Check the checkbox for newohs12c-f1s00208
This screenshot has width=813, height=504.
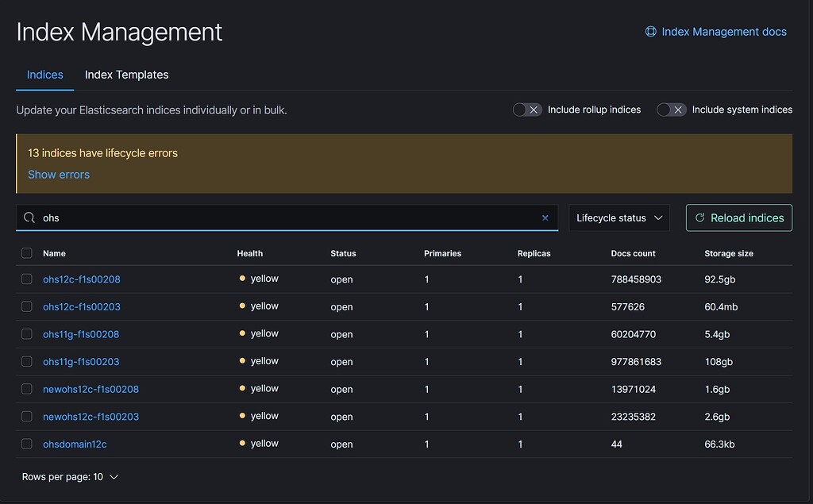[26, 389]
